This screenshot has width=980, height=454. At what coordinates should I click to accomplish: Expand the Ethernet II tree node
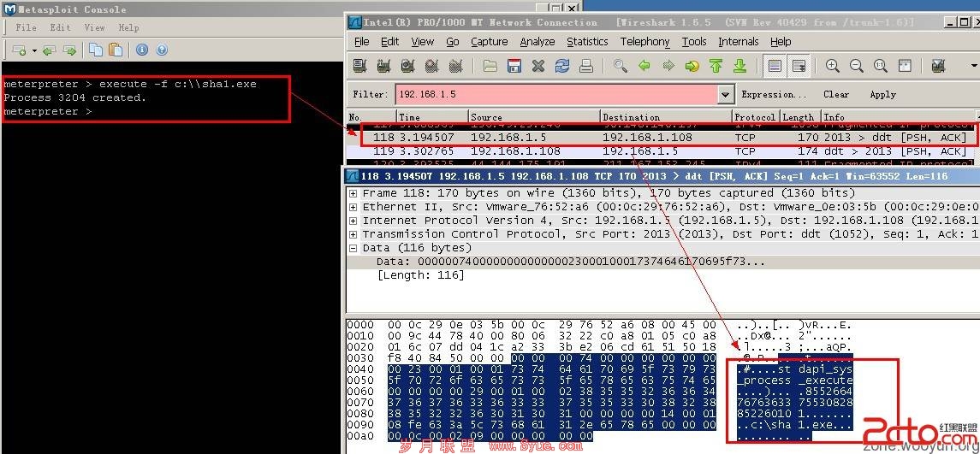(353, 207)
